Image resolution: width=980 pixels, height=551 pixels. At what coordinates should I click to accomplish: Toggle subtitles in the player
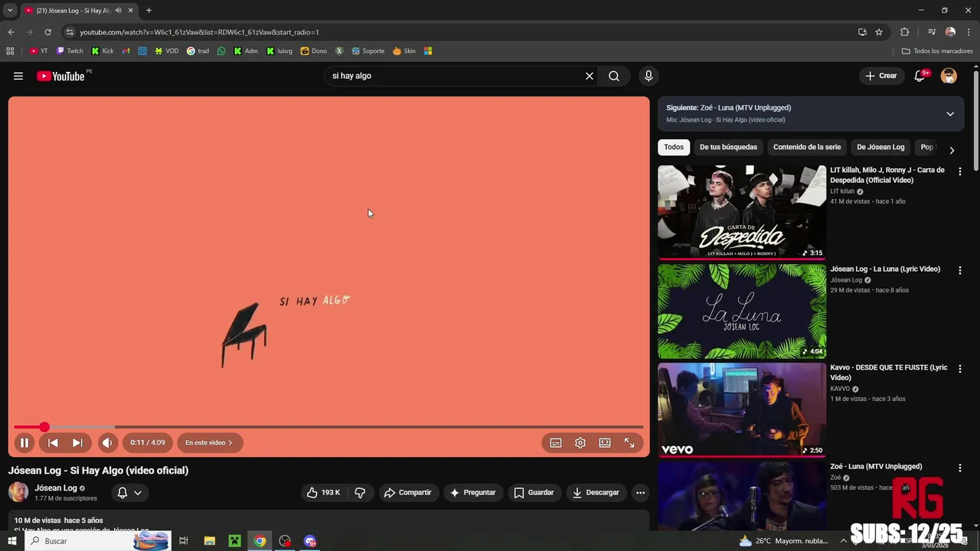pyautogui.click(x=556, y=442)
